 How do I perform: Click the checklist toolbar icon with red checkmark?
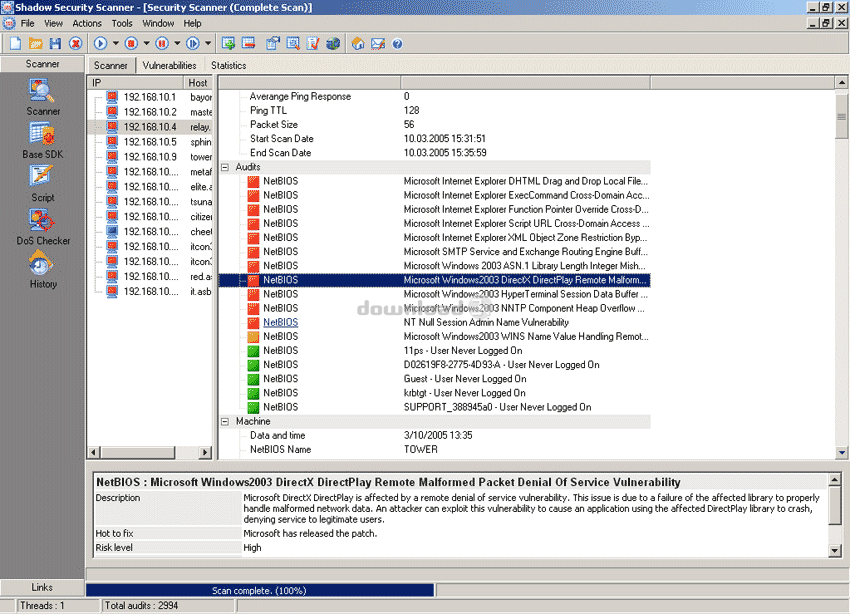[x=313, y=43]
